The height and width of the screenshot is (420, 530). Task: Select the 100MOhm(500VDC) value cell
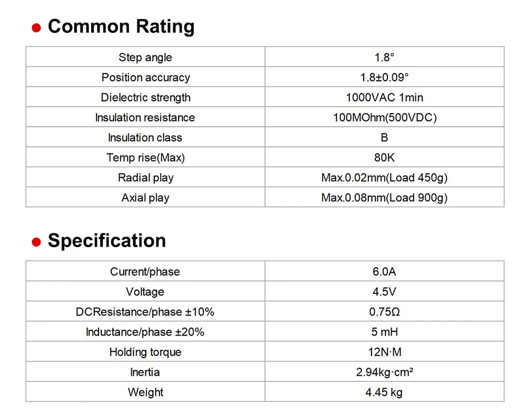[384, 118]
